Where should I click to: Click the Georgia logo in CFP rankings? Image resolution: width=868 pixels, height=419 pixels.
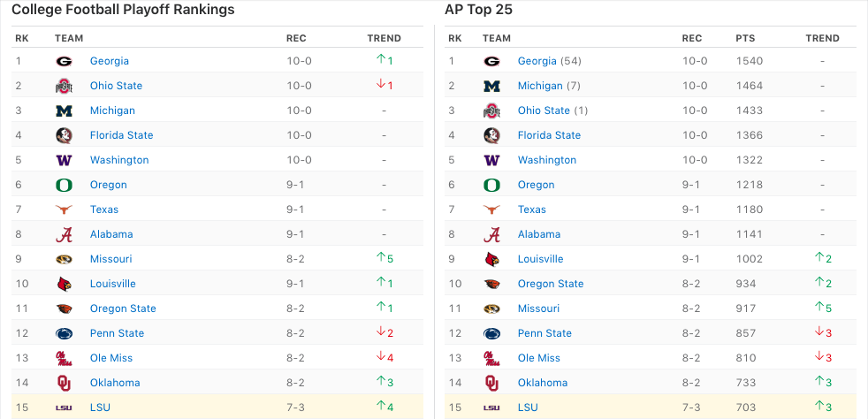pos(64,61)
